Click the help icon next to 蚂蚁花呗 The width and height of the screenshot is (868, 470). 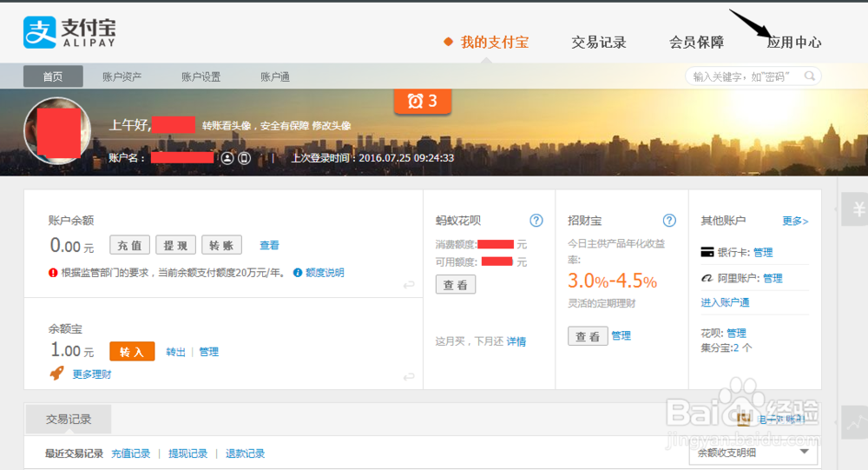pos(536,221)
